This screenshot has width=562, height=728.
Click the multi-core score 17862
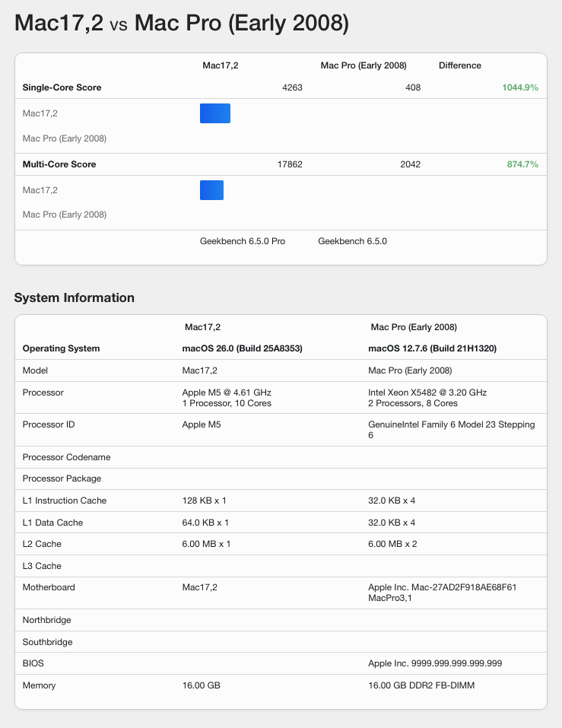tap(290, 164)
